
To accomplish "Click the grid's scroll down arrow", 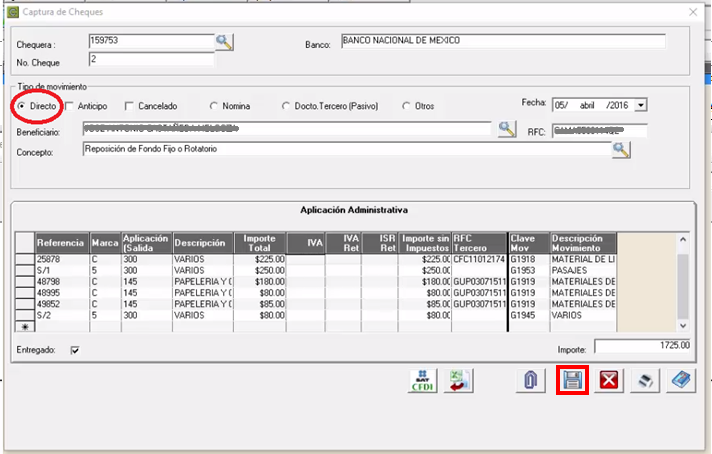I will (683, 325).
